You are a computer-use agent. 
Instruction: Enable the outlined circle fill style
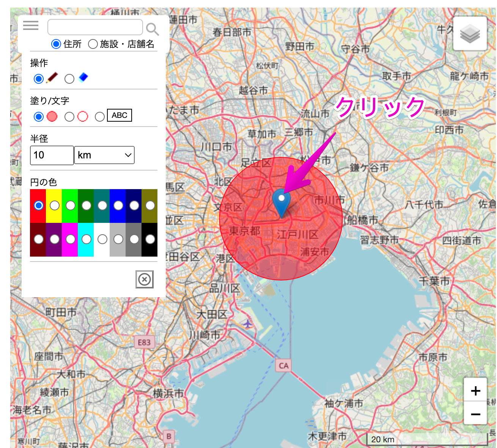[69, 117]
